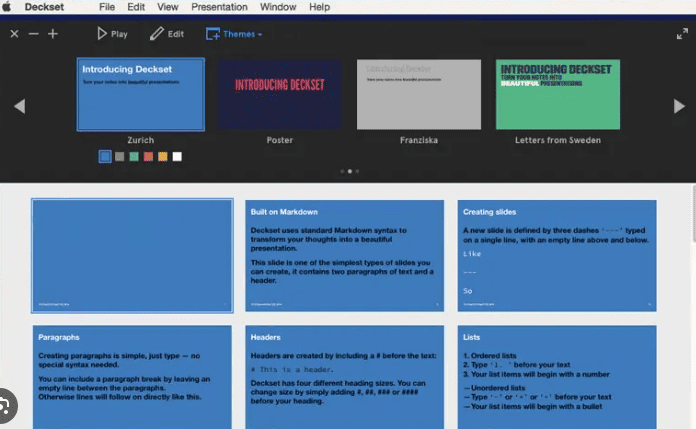Click the X close icon in toolbar
The width and height of the screenshot is (696, 429).
[14, 34]
